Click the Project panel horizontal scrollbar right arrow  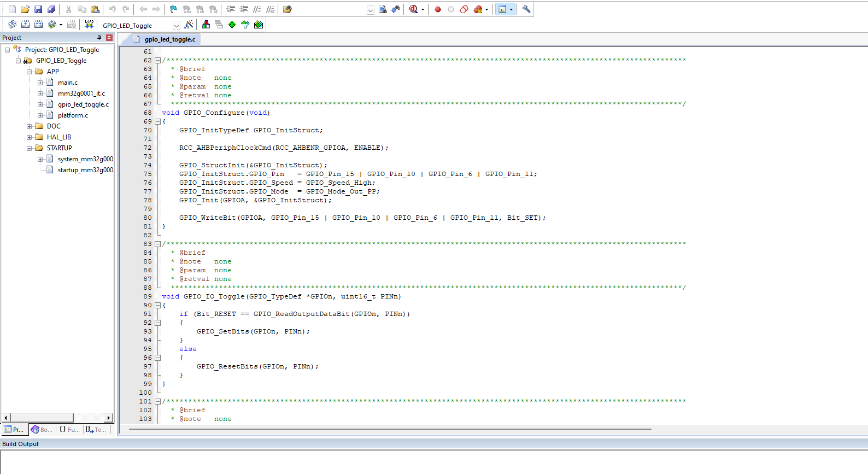[109, 418]
